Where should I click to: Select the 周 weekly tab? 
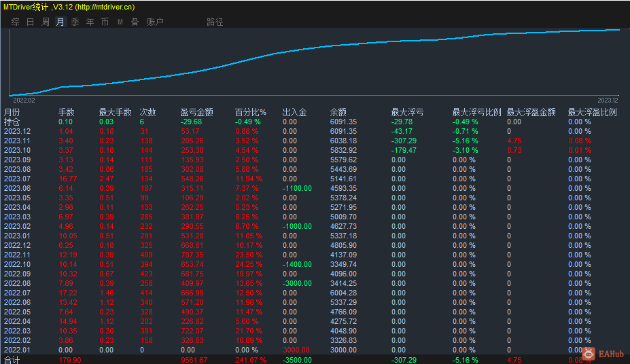(45, 22)
